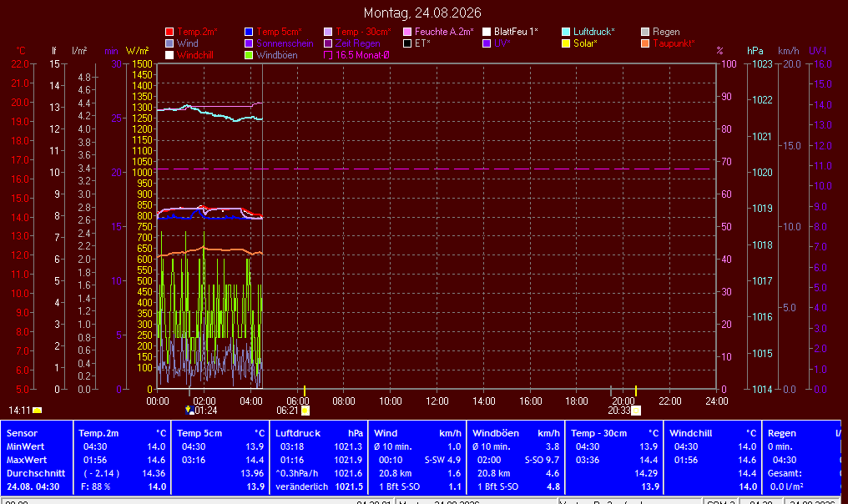848x504 pixels.
Task: Click the 1021.5 current pressure value
Action: [x=349, y=486]
